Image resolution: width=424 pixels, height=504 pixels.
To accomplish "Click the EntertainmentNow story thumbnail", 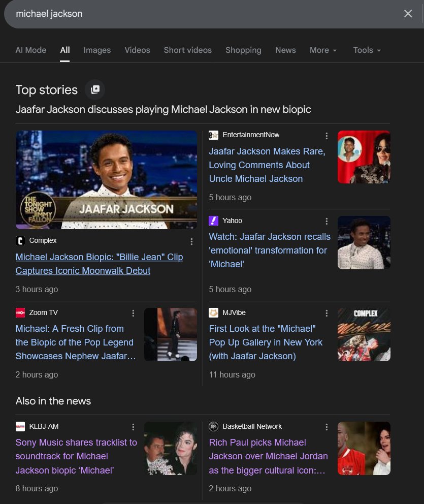I will (364, 157).
